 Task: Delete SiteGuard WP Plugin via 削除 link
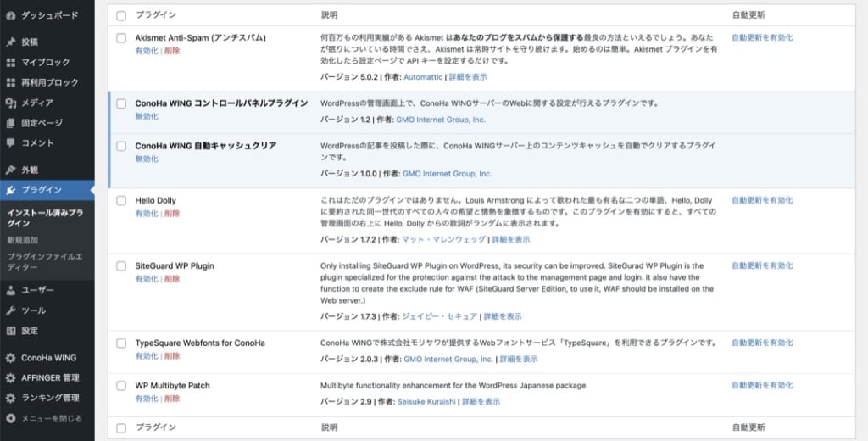tap(172, 279)
